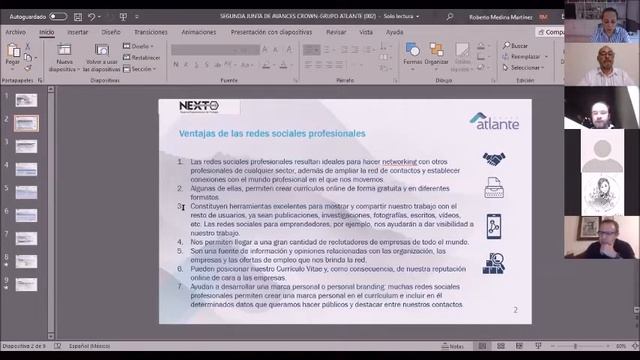The image size is (640, 360).
Task: Open the Diseño layout dropdown
Action: click(139, 46)
